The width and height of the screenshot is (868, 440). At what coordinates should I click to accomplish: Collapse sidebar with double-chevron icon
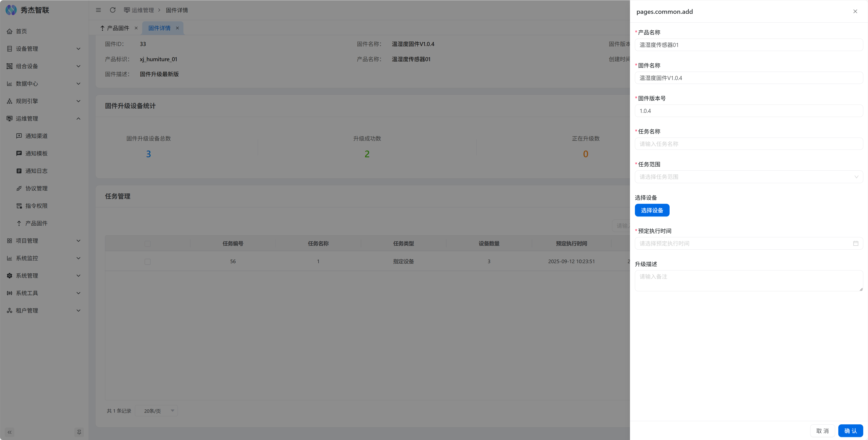[x=10, y=432]
